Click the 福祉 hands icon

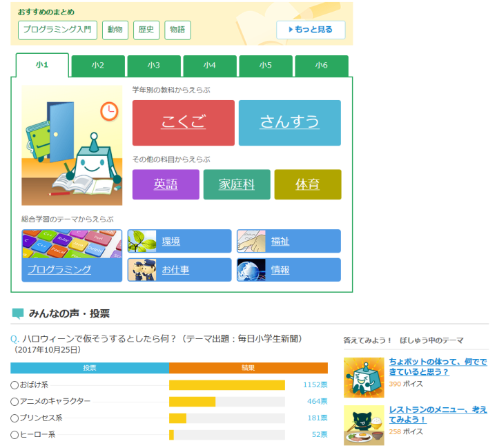(251, 242)
